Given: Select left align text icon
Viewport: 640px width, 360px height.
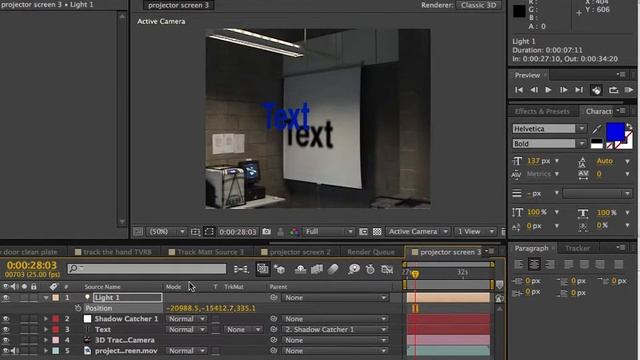Looking at the screenshot, I should point(518,264).
